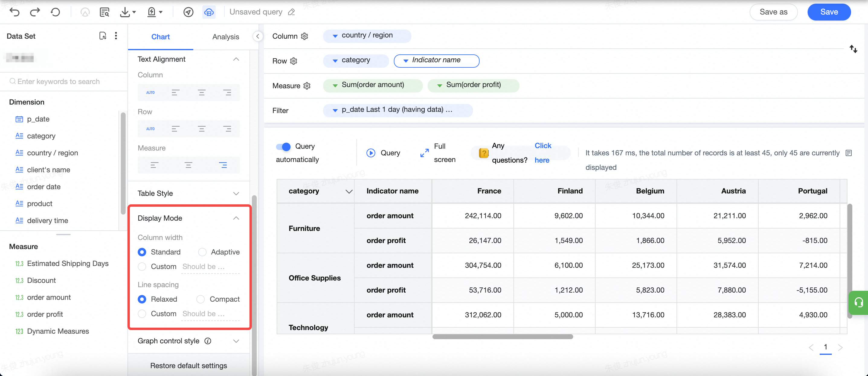Click the compass navigation icon
Viewport: 868px width, 376px height.
coord(188,12)
